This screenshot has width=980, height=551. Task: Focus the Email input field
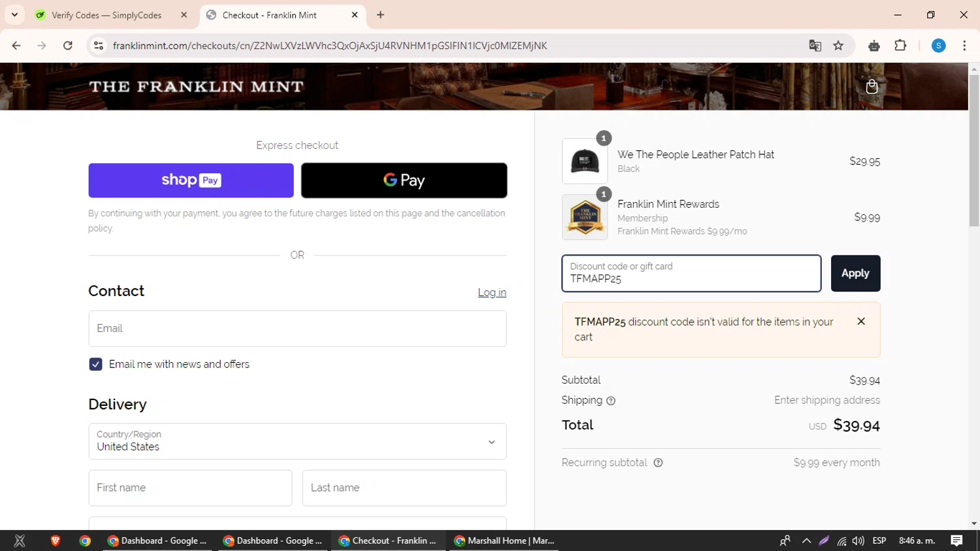297,328
